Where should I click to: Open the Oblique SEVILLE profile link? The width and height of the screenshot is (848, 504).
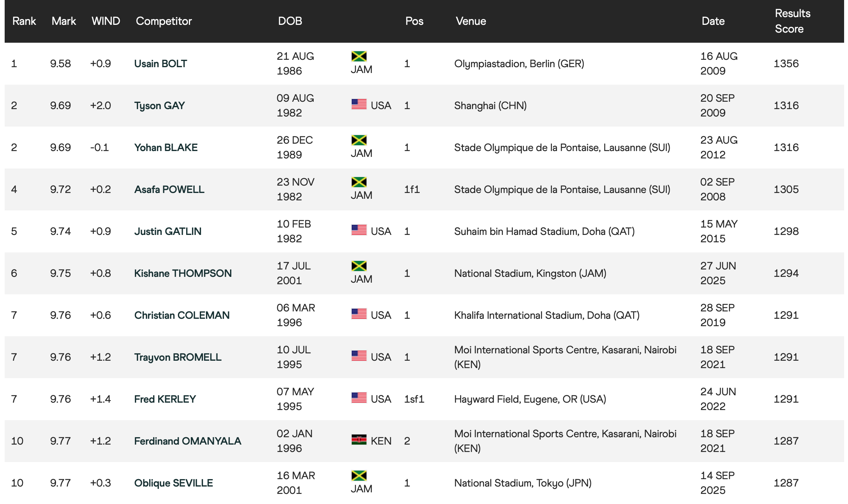(x=173, y=483)
